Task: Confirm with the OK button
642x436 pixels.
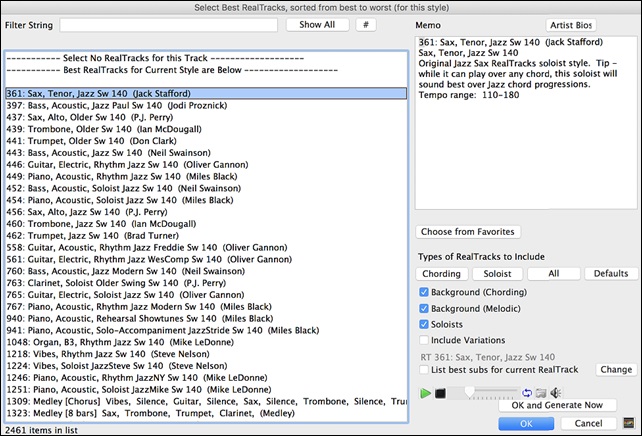Action: point(526,423)
